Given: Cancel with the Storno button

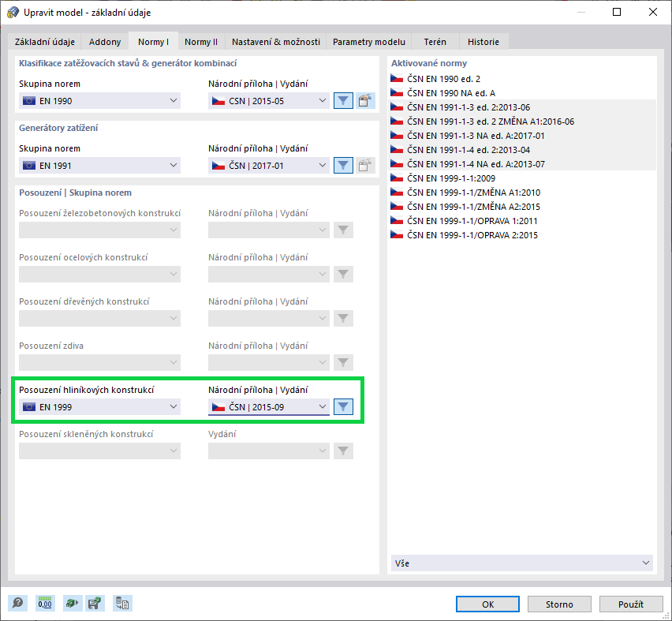Looking at the screenshot, I should tap(559, 604).
